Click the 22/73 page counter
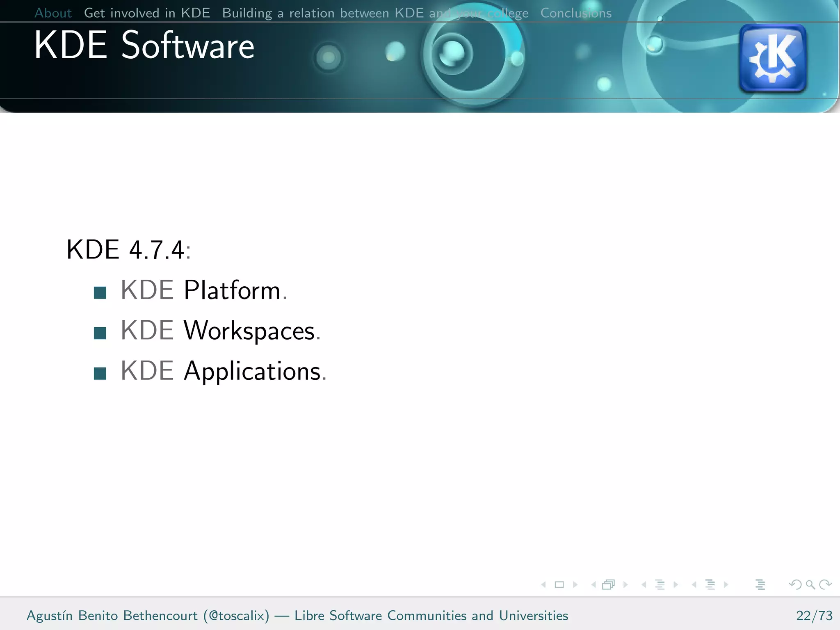This screenshot has height=630, width=840. click(x=814, y=616)
